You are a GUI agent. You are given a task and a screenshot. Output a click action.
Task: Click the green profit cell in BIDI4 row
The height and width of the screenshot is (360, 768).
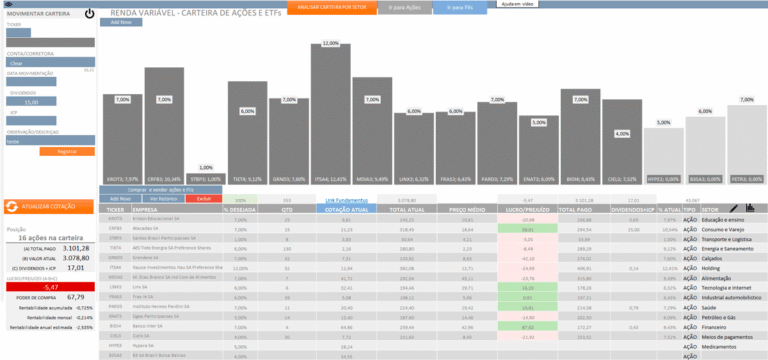pyautogui.click(x=528, y=326)
